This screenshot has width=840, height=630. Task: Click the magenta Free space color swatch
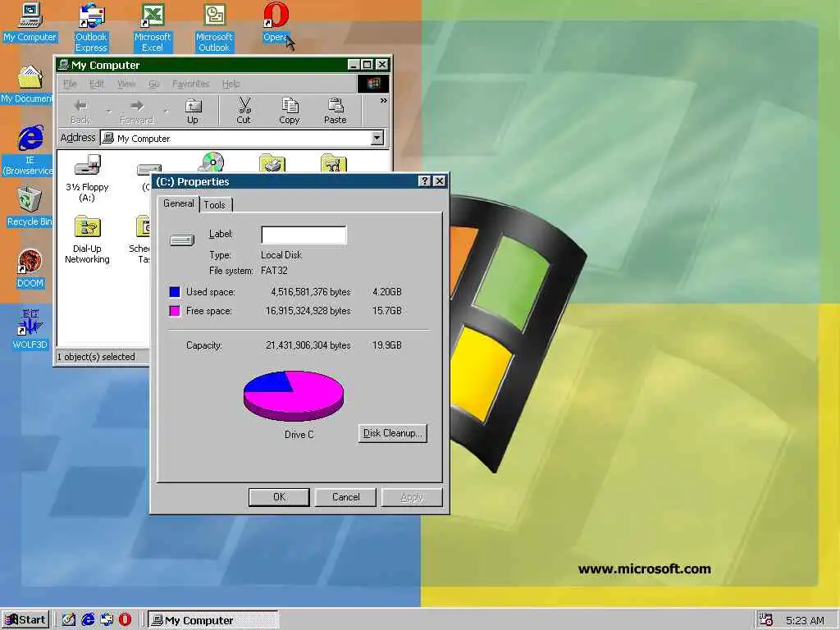pyautogui.click(x=175, y=311)
